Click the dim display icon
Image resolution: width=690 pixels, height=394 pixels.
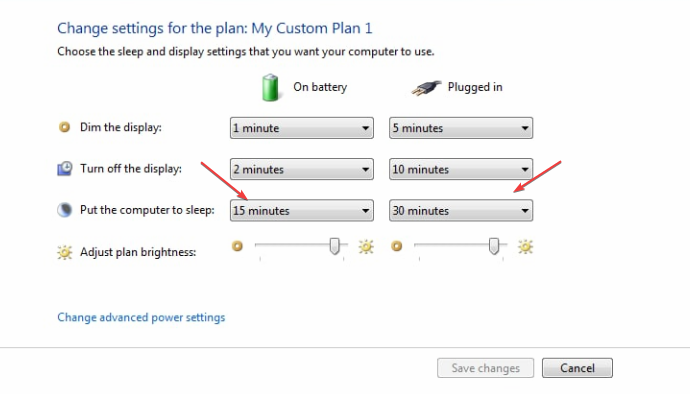pos(65,127)
